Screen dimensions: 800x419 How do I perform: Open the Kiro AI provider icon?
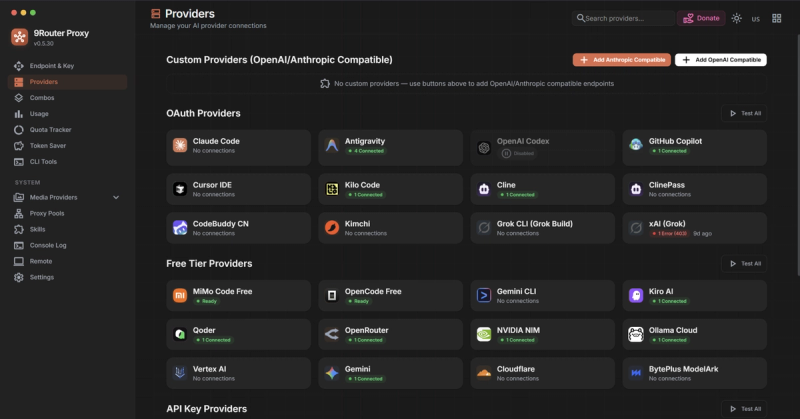coord(636,295)
